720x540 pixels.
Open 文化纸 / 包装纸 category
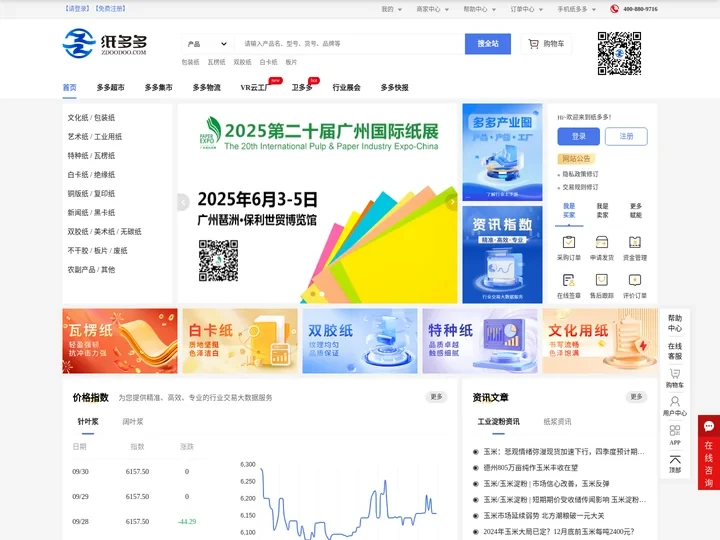point(91,118)
